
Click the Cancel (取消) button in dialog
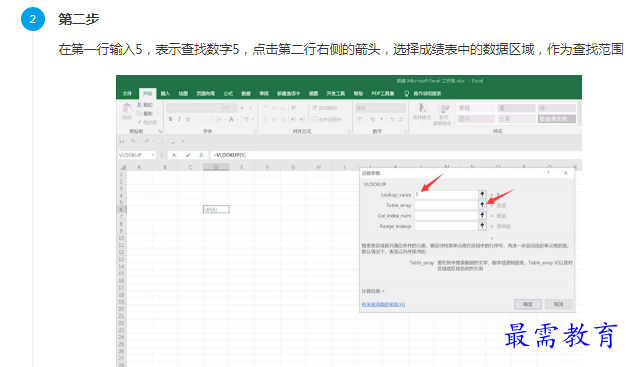pos(559,304)
